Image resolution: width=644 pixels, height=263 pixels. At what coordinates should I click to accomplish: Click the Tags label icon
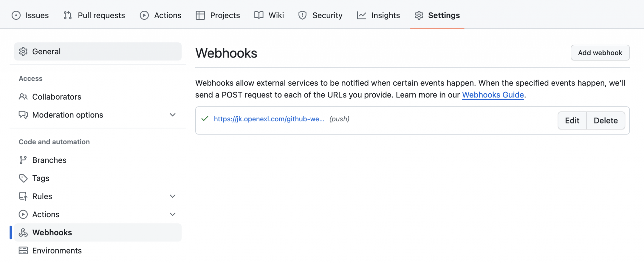(23, 178)
